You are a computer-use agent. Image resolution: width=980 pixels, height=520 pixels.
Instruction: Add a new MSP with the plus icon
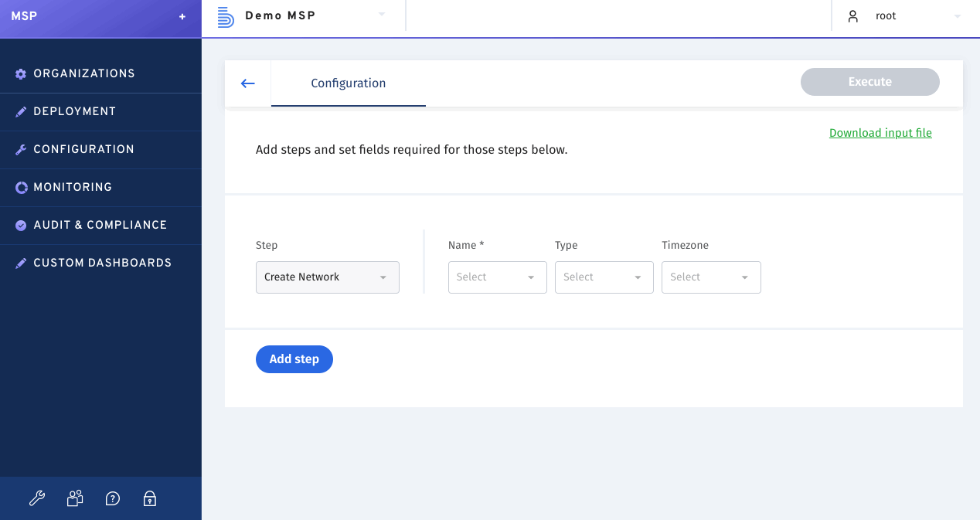[182, 15]
